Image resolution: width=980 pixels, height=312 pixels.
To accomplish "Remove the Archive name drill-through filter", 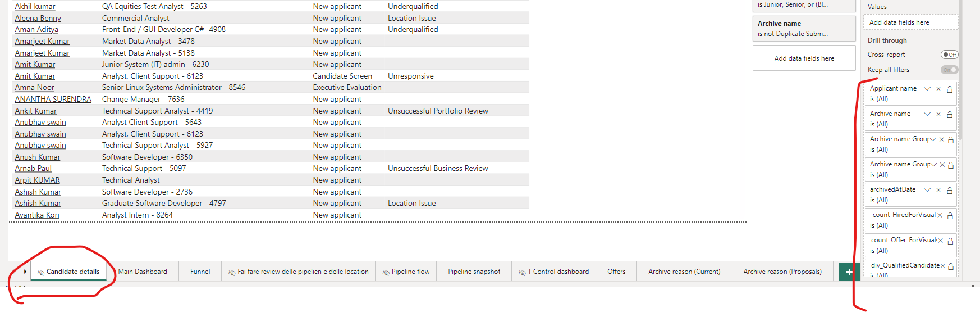I will coord(938,114).
